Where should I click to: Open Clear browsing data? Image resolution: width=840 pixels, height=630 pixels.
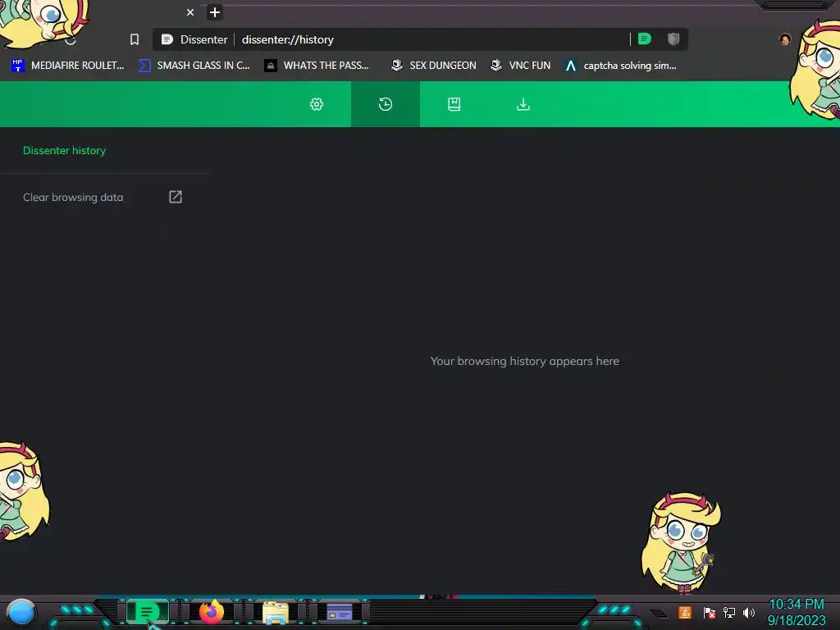point(73,197)
